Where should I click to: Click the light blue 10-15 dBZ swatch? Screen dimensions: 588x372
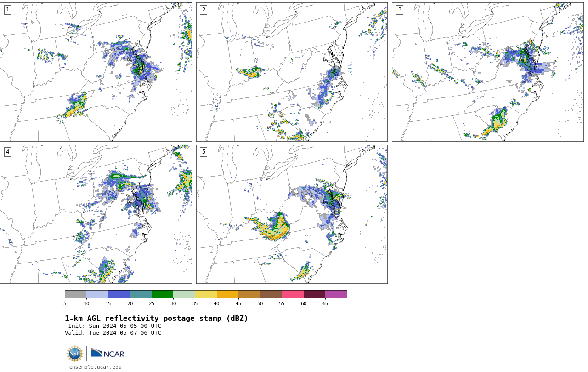tap(97, 294)
